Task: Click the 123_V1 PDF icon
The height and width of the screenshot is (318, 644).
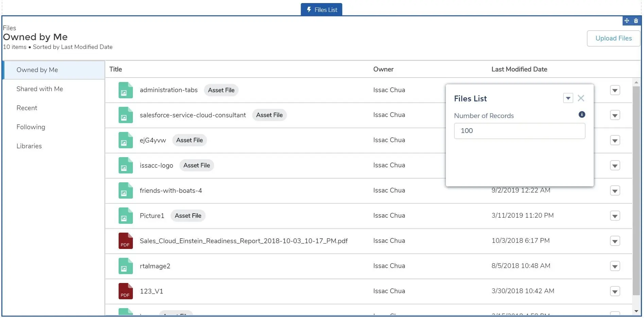Action: coord(125,291)
